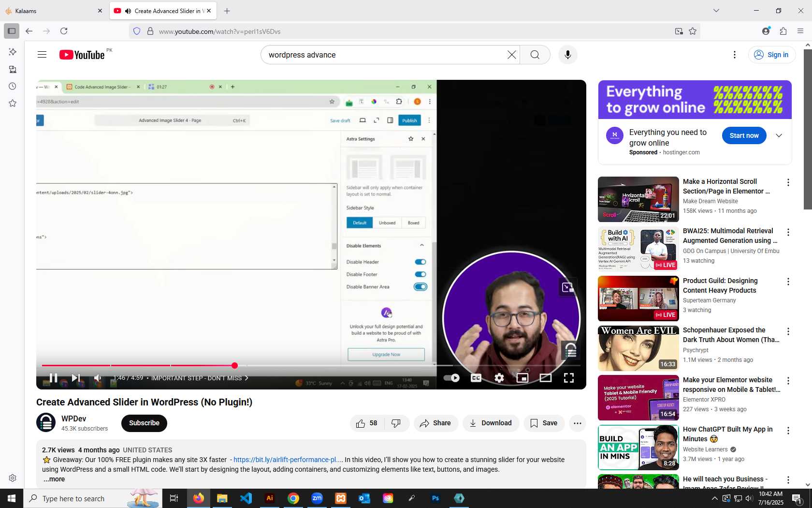Open sidebar settings gear icon
The image size is (812, 508).
[x=13, y=478]
